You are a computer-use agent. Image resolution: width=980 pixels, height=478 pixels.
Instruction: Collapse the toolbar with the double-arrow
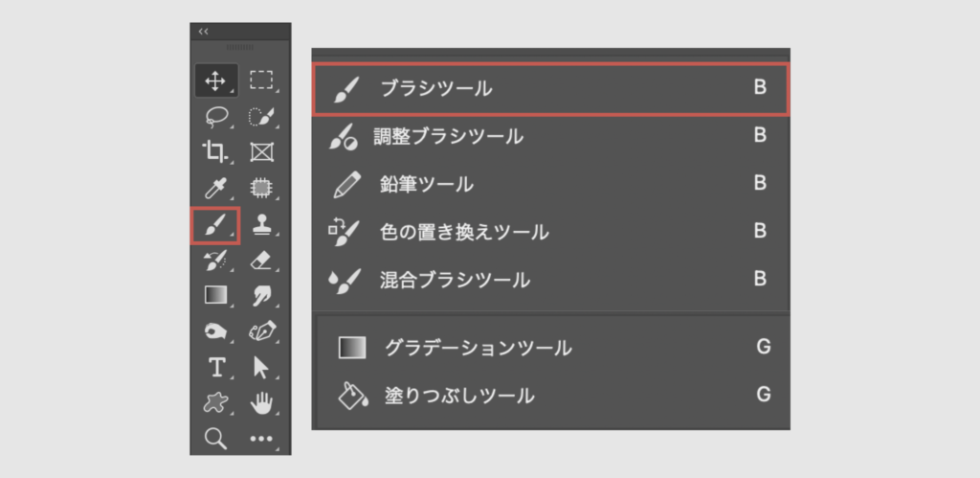pyautogui.click(x=203, y=31)
